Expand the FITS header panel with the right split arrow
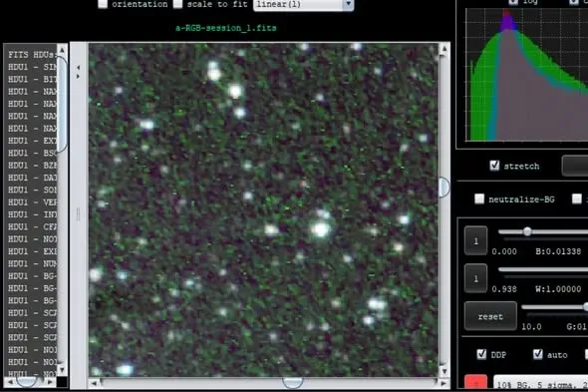The height and width of the screenshot is (392, 588). [78, 76]
